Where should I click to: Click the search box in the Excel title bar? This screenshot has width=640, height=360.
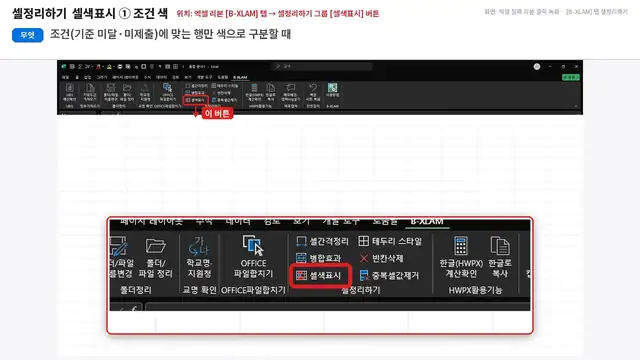pyautogui.click(x=322, y=66)
